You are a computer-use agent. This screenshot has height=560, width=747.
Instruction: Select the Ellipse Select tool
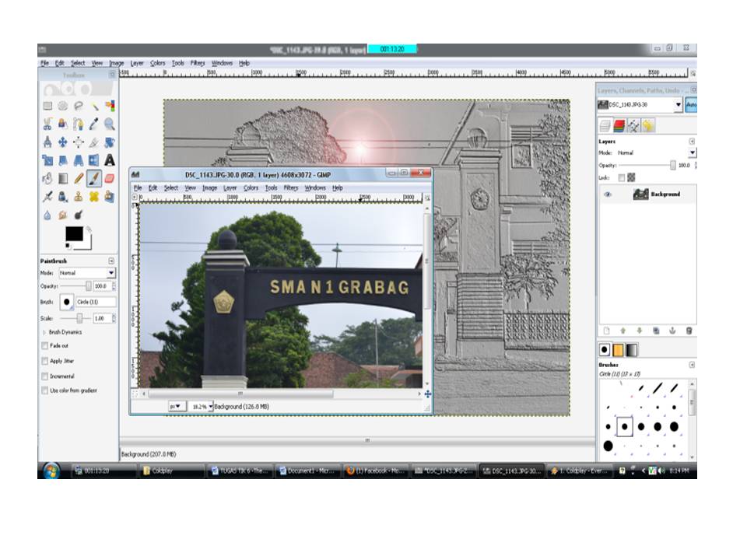tap(63, 106)
